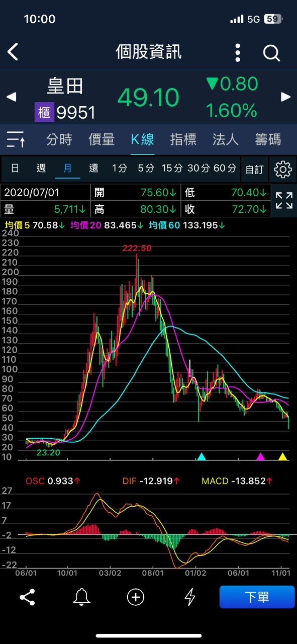Open the sort list menu icon

click(16, 139)
